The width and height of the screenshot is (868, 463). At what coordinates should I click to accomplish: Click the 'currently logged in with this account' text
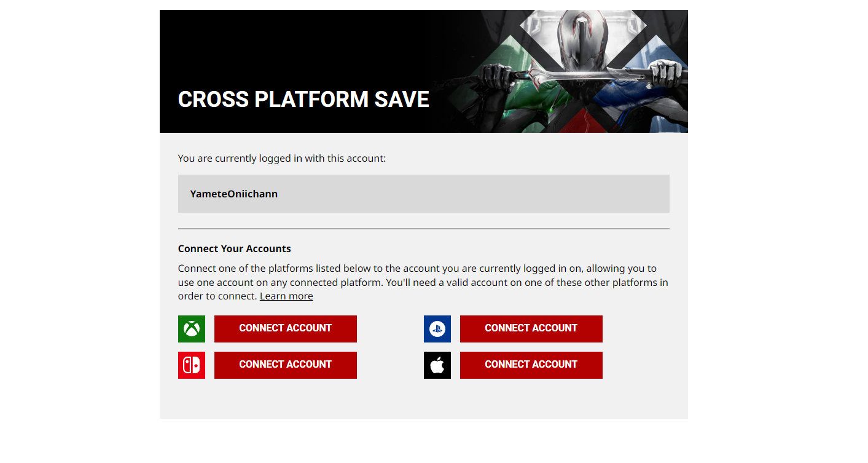(x=282, y=158)
